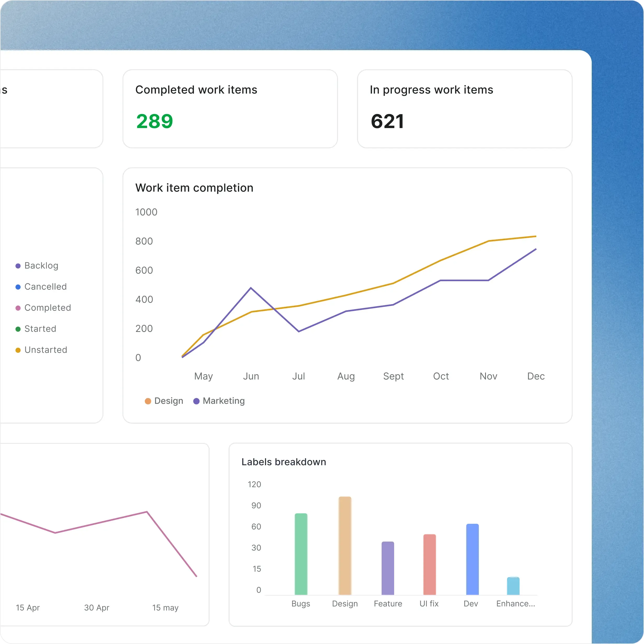Image resolution: width=644 pixels, height=644 pixels.
Task: Click the 1000 y-axis label
Action: tap(146, 212)
